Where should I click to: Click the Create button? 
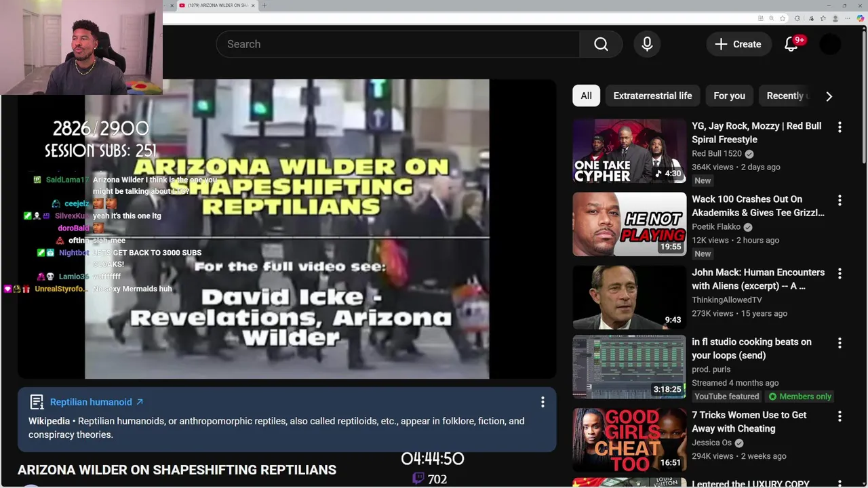click(x=738, y=44)
